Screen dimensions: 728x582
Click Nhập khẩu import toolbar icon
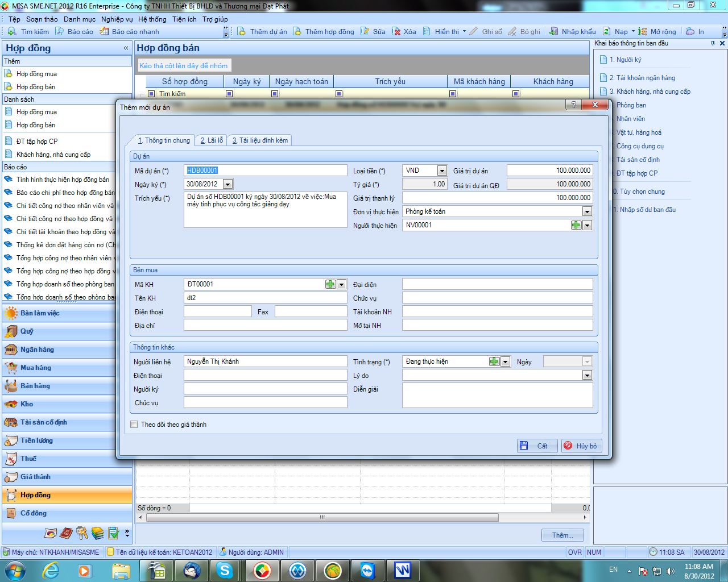[x=573, y=32]
